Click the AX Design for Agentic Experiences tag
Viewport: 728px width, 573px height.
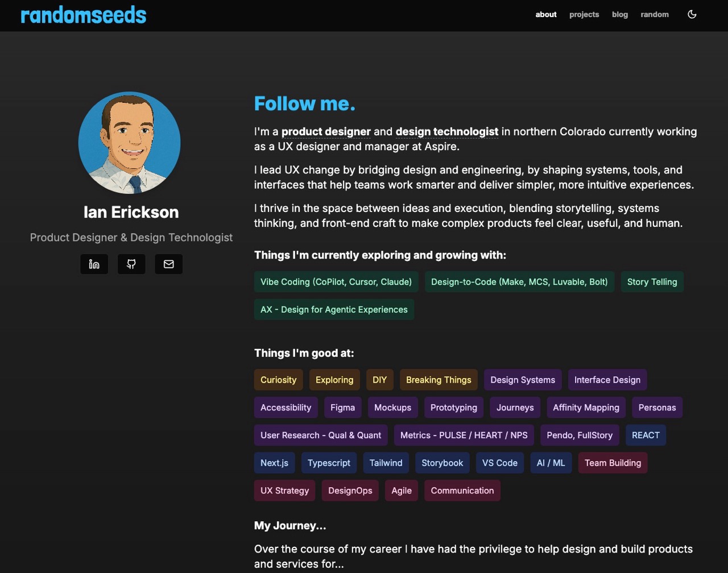[334, 310]
